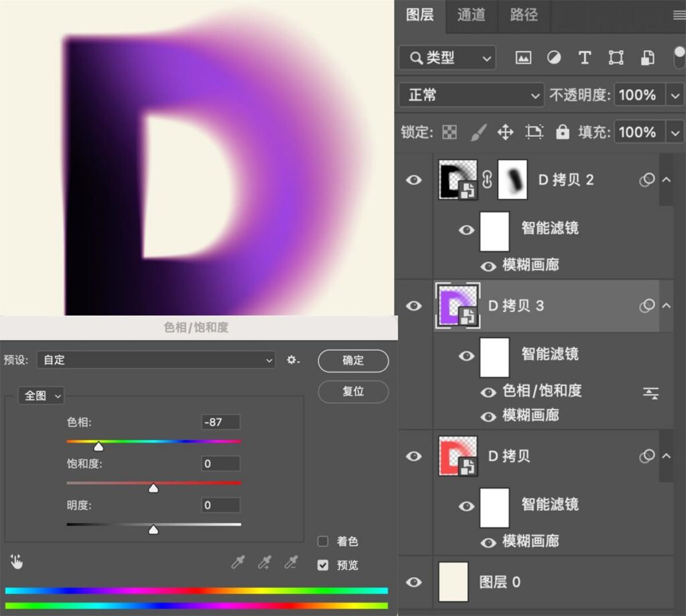Hide the D 拷贝 3 layer
This screenshot has height=616, width=686.
click(414, 305)
